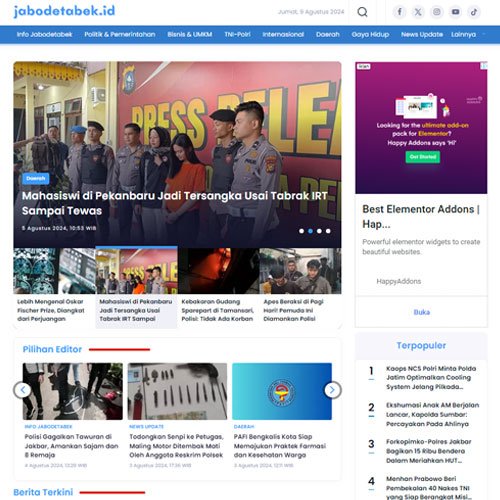
Task: Open PAFI Bengkalis Kota Siap article
Action: pos(280,446)
